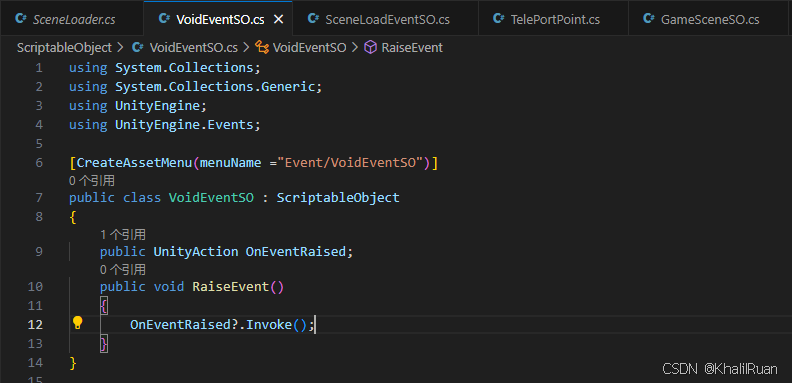The image size is (792, 383).
Task: Click the "Event/VoidEventSO" string literal
Action: [x=354, y=163]
